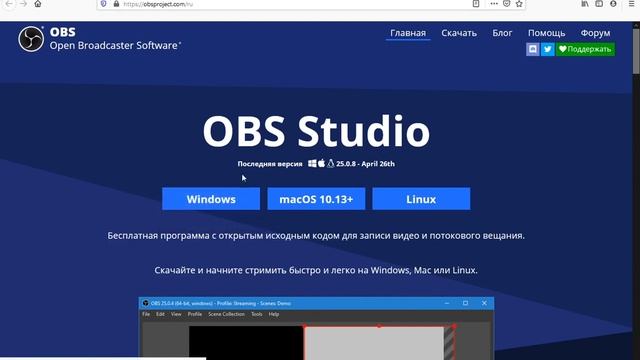Click the browser forward arrow
This screenshot has width=640, height=360.
tap(23, 4)
